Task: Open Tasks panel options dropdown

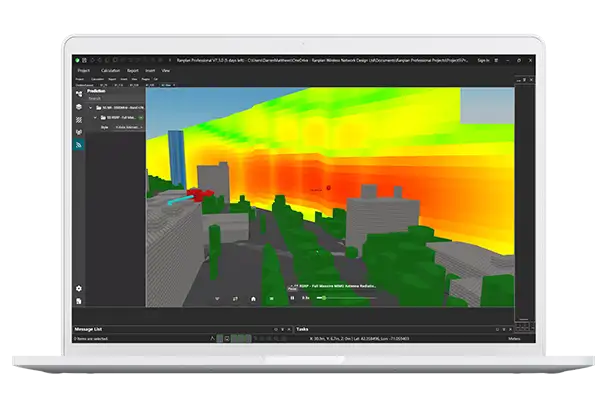Action: pyautogui.click(x=504, y=330)
